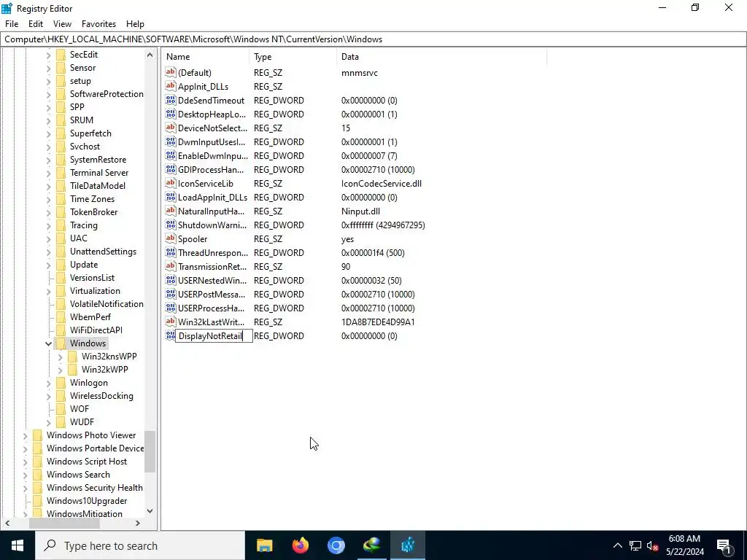747x560 pixels.
Task: Open File Explorer from the taskbar
Action: coord(264,545)
